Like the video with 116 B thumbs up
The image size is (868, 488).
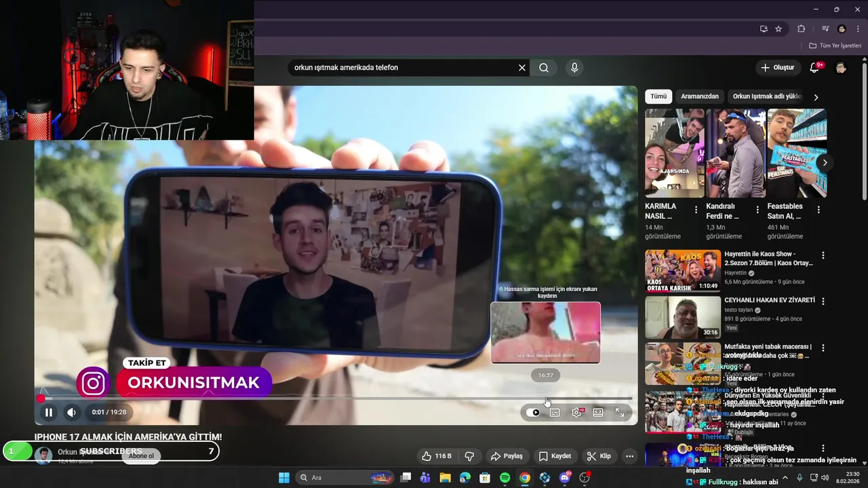click(x=437, y=456)
